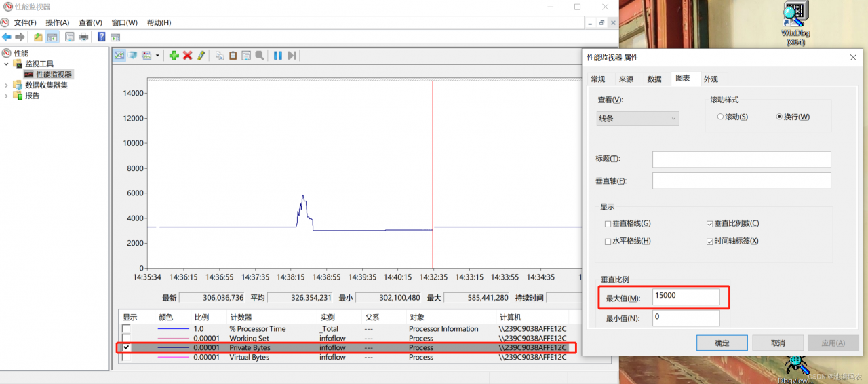Click the 确定 button in properties dialog
868x384 pixels.
[722, 343]
